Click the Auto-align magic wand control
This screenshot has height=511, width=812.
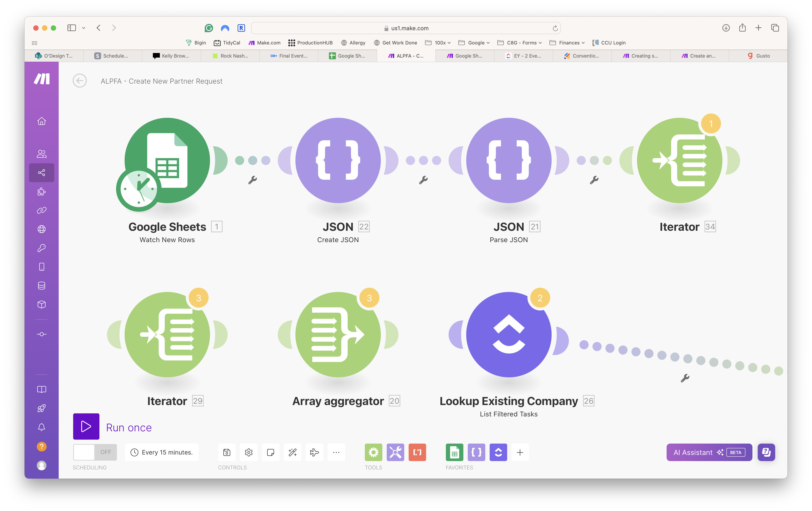[292, 452]
